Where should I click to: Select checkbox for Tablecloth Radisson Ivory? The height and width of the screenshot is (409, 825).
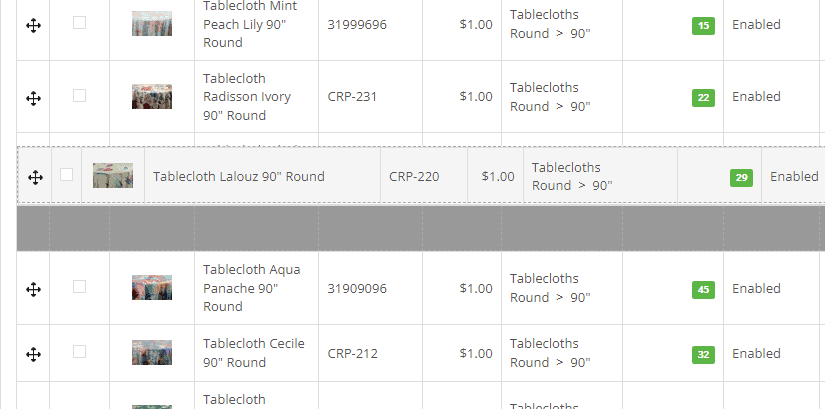[x=79, y=95]
